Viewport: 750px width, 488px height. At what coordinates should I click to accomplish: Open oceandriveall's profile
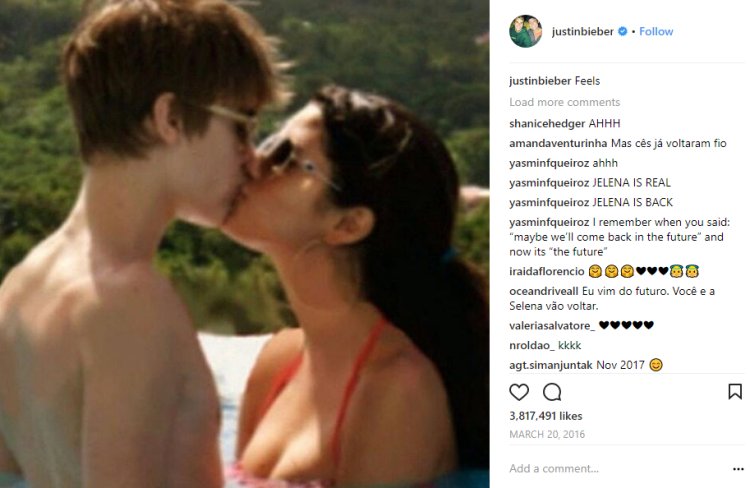coord(544,291)
